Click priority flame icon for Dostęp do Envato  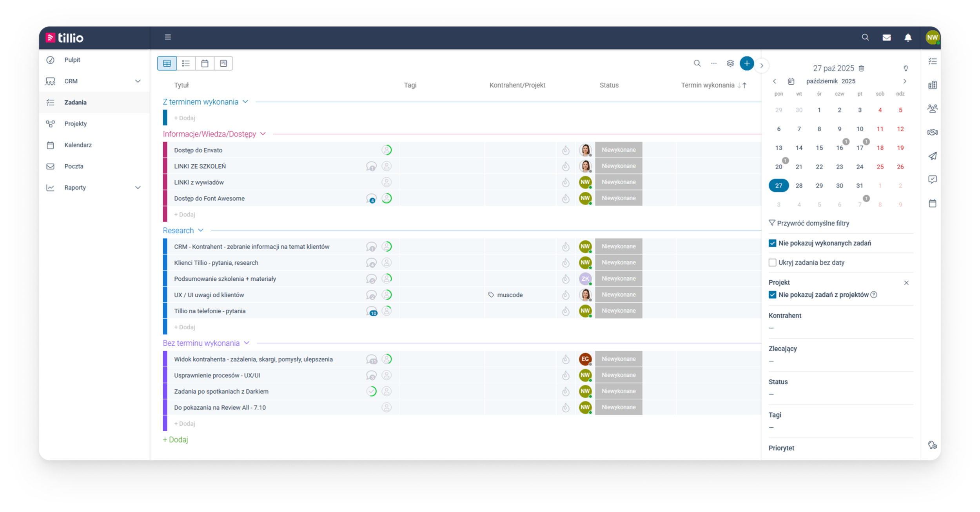(x=566, y=150)
